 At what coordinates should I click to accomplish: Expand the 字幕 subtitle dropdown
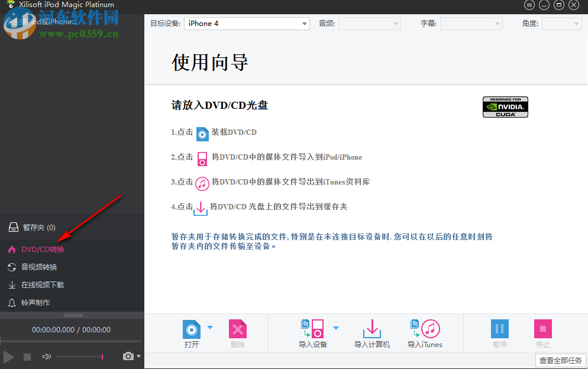(471, 24)
